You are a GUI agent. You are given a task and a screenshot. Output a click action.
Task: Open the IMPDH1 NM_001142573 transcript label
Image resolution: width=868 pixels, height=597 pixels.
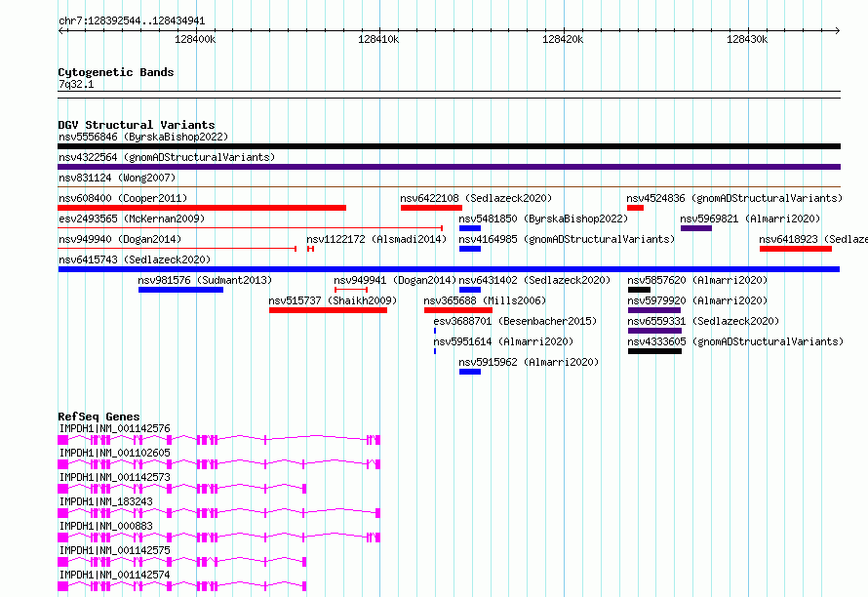click(x=114, y=477)
